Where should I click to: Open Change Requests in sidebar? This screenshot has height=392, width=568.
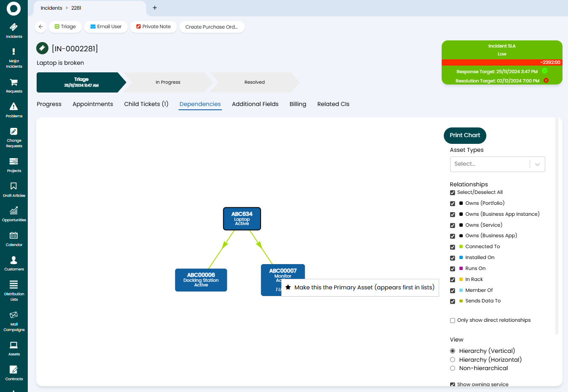pos(14,137)
